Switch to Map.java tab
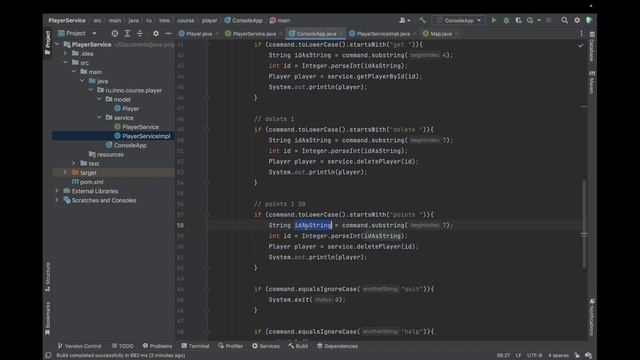Viewport: 640px width, 360px height. coord(440,34)
